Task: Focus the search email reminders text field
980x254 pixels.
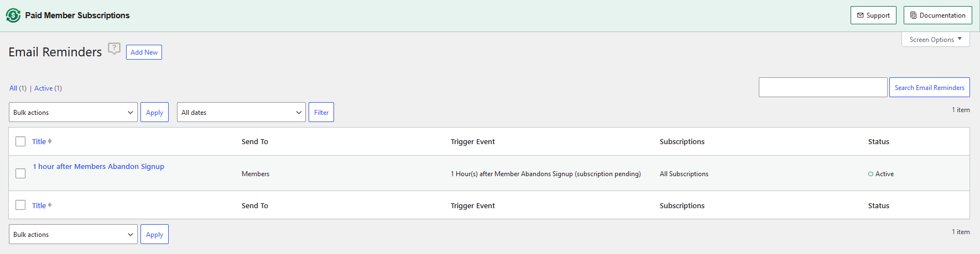Action: 823,87
